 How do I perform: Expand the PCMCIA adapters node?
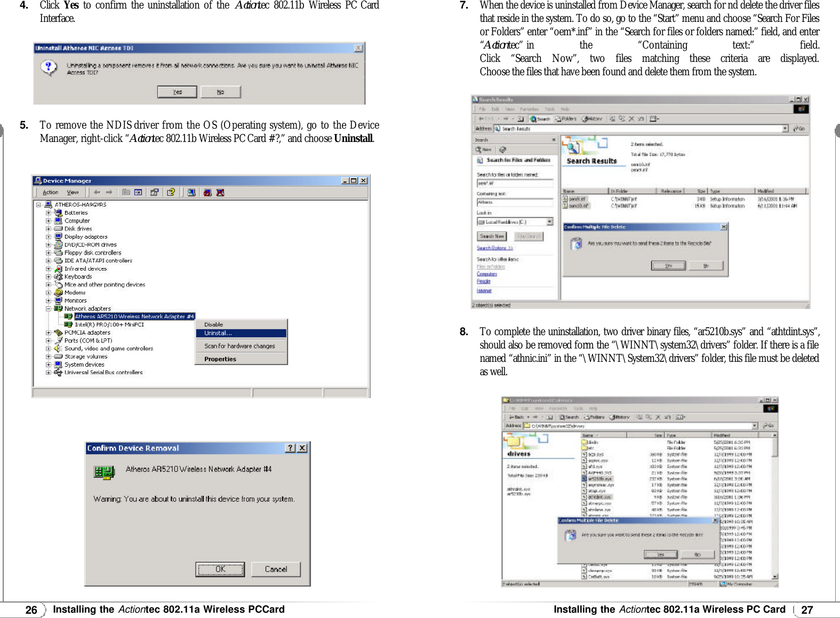click(49, 332)
